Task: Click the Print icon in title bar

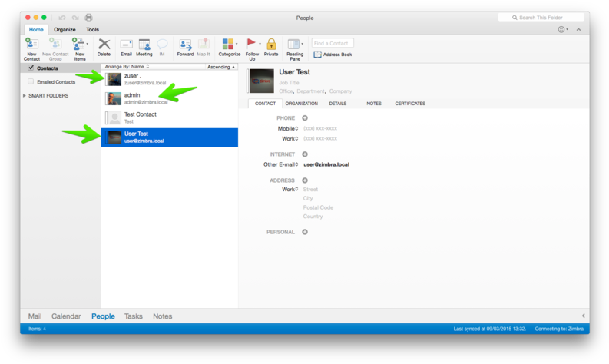Action: coord(88,18)
